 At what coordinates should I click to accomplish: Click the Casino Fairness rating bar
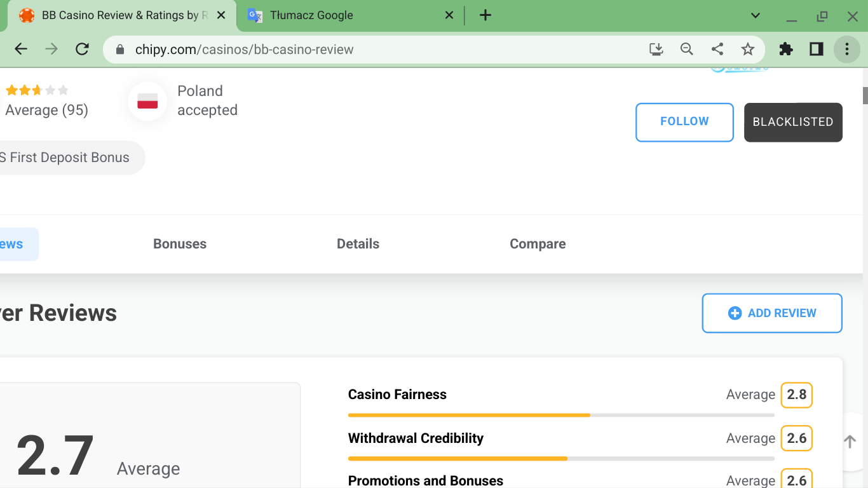click(561, 415)
